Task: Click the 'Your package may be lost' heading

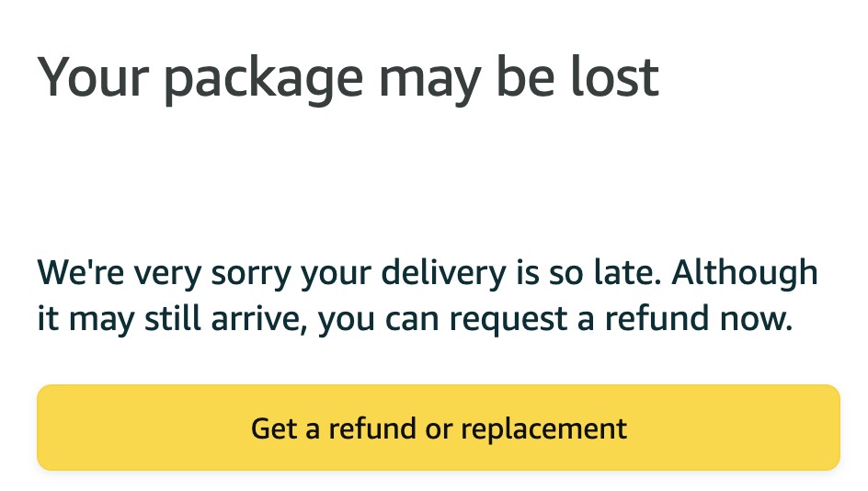Action: pos(348,77)
